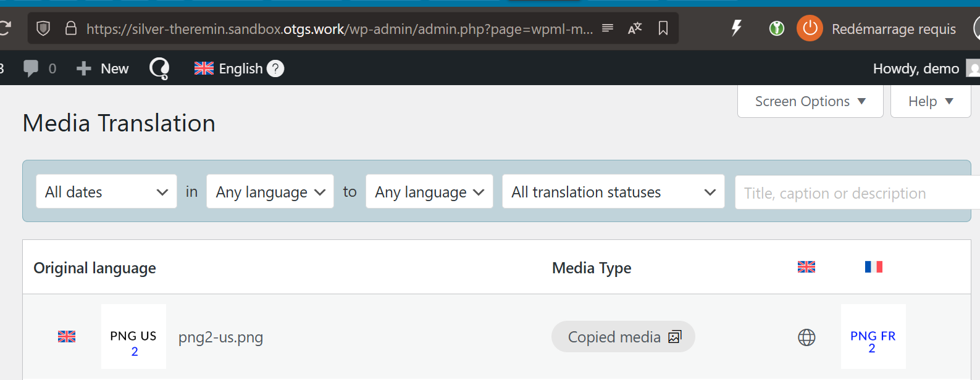Open the green circular extension icon

[x=777, y=28]
